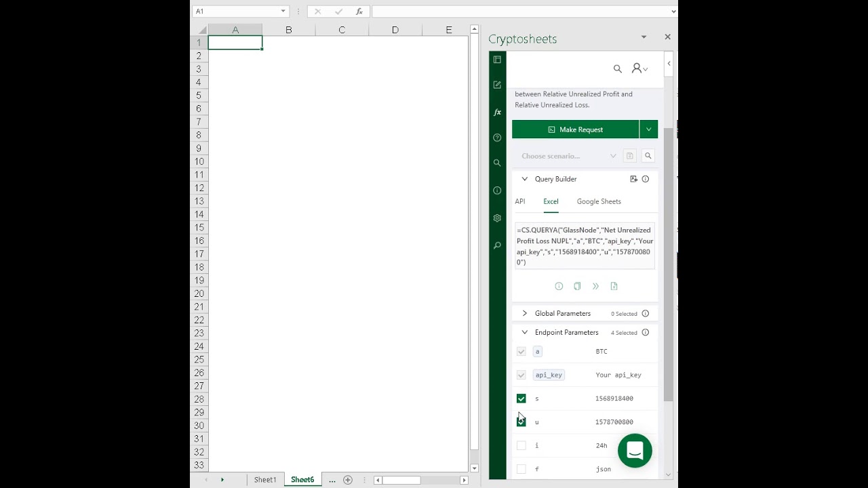
Task: Click the Global Parameters info icon
Action: (x=646, y=314)
